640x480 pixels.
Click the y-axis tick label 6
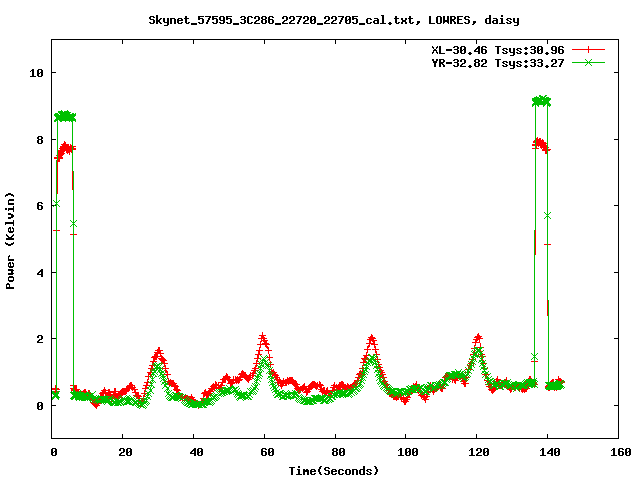click(x=40, y=206)
